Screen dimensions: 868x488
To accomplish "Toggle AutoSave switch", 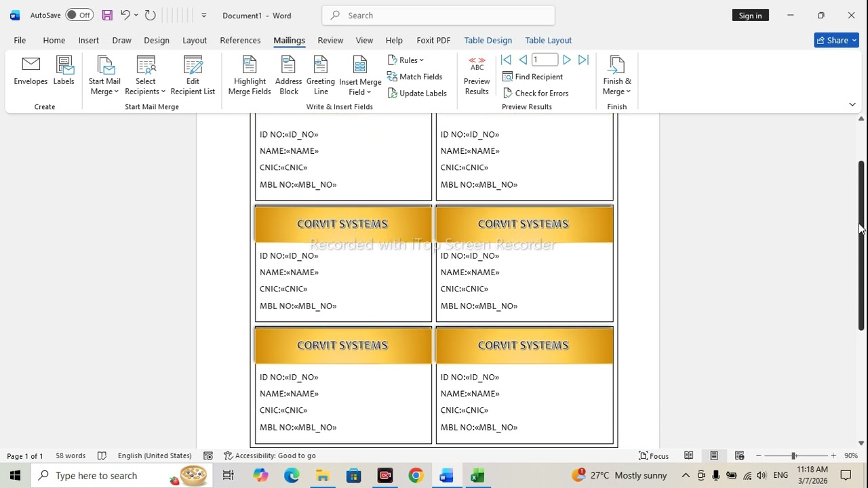I will click(x=79, y=15).
